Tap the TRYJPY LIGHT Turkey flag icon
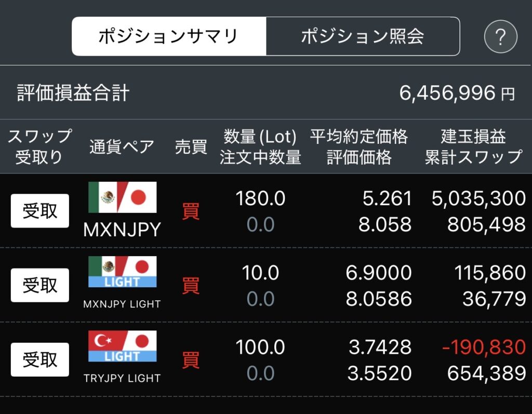 pyautogui.click(x=122, y=346)
